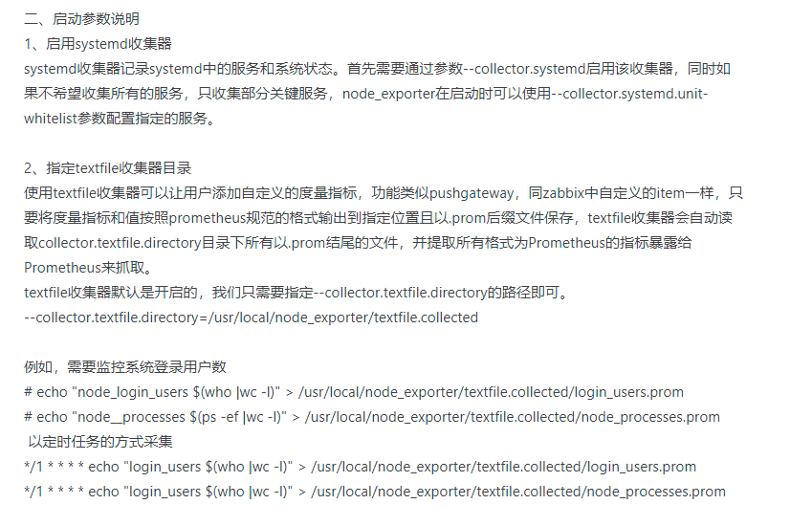Click the cron line ending node_processes.prom
The height and width of the screenshot is (526, 812).
pos(375,492)
